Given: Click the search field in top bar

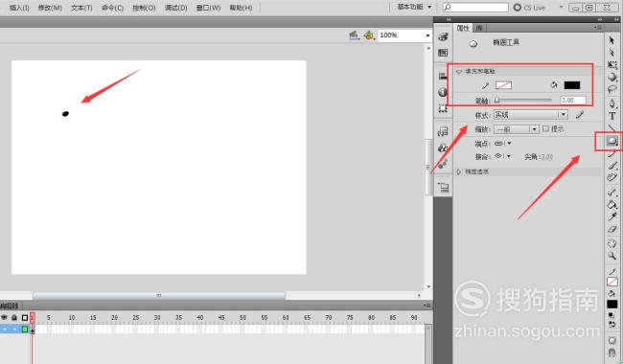Looking at the screenshot, I should (x=475, y=7).
